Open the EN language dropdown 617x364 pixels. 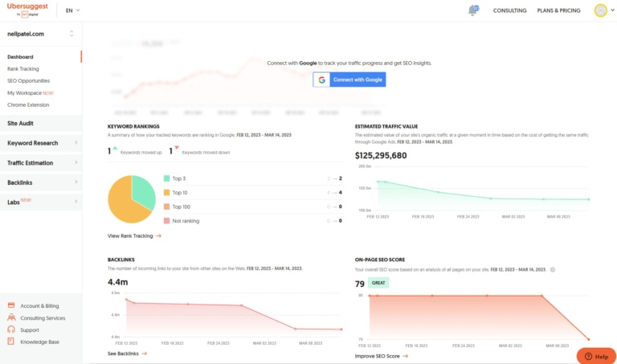coord(72,10)
